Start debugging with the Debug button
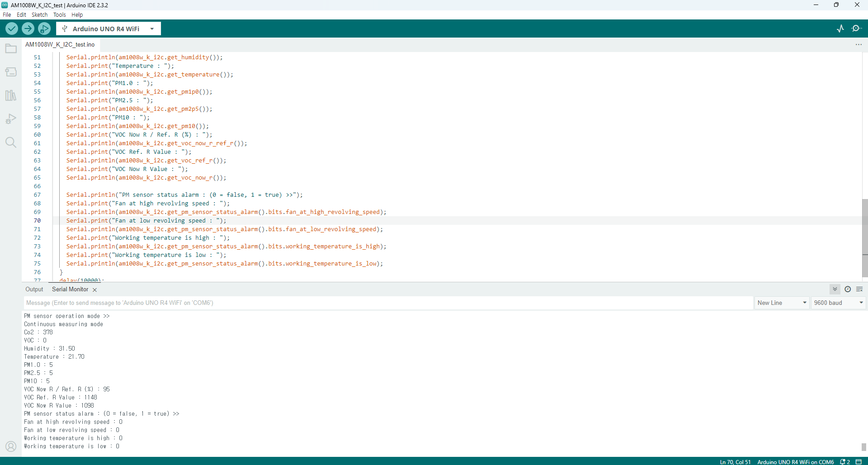 tap(44, 28)
